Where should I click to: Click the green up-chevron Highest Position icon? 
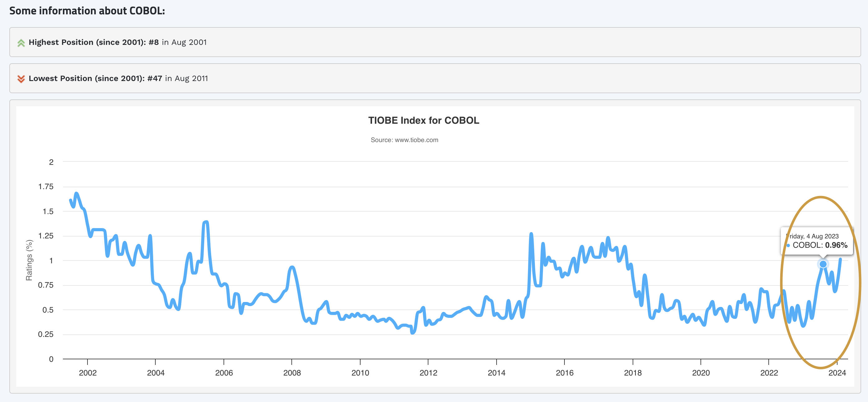(x=21, y=43)
